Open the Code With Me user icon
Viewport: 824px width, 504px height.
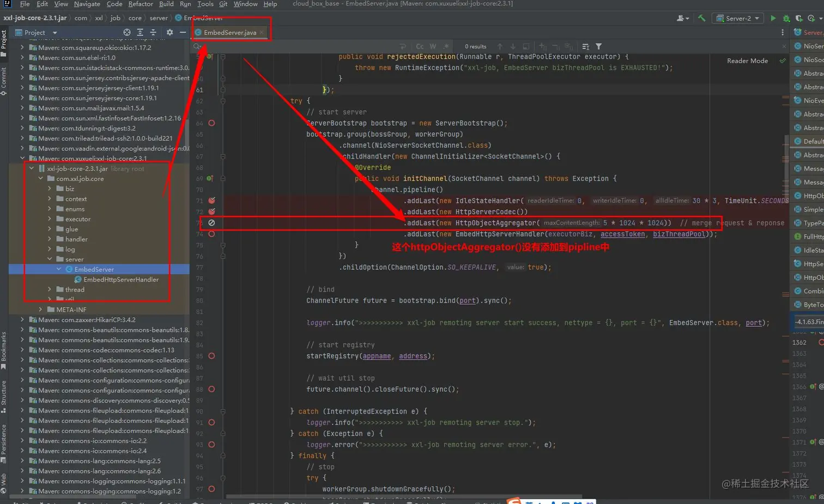click(682, 18)
